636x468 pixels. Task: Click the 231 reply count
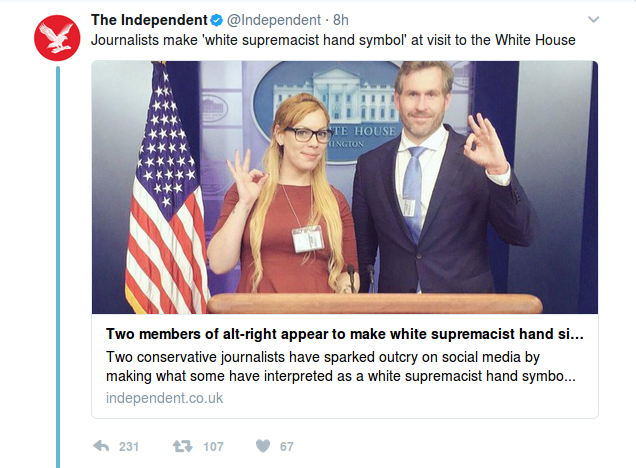tap(129, 447)
